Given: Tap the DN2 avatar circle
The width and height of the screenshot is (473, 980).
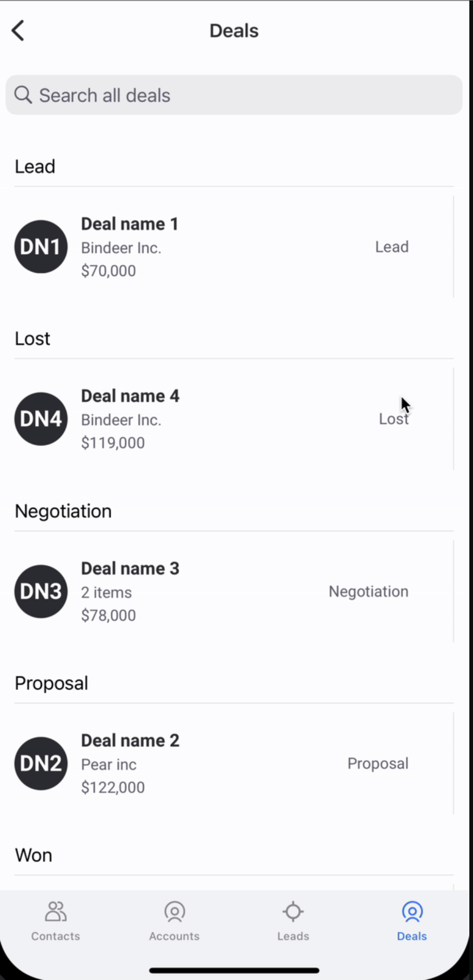Looking at the screenshot, I should click(41, 763).
